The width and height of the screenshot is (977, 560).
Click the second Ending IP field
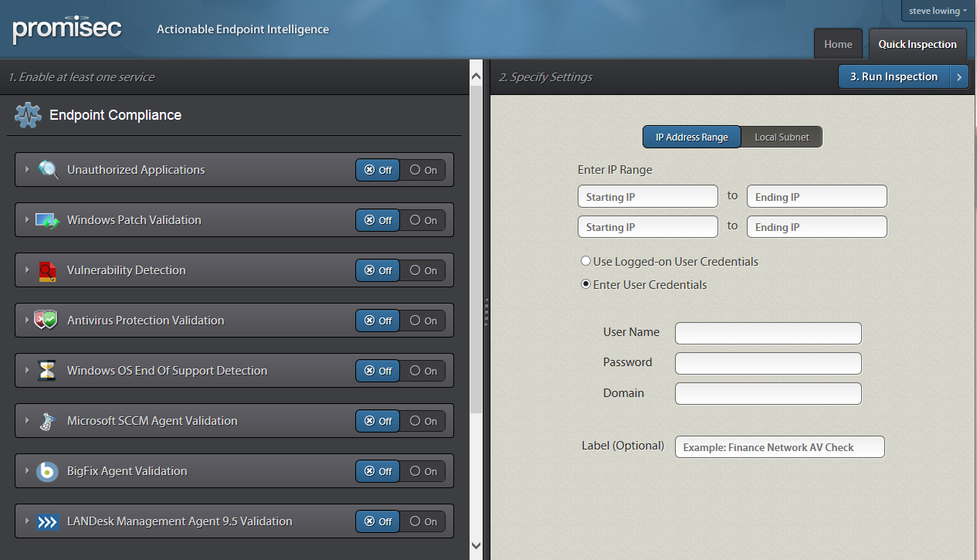point(817,226)
